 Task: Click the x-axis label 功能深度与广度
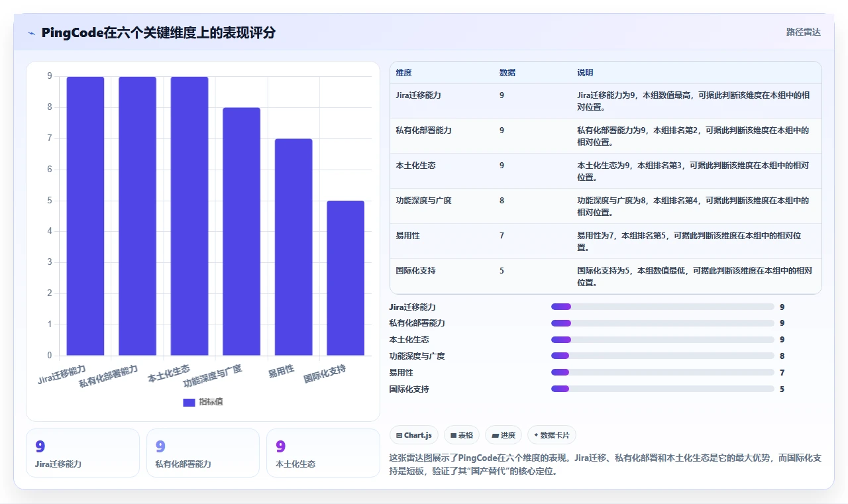pyautogui.click(x=212, y=376)
